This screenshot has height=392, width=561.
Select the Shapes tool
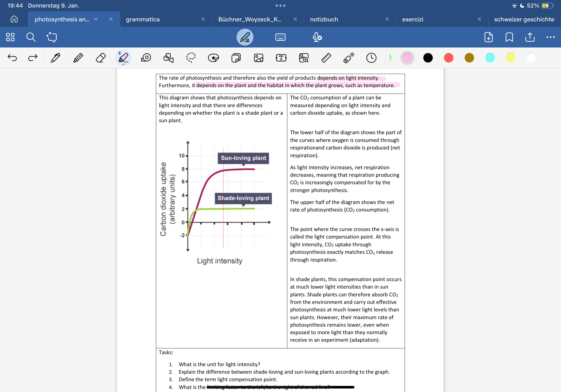[168, 58]
